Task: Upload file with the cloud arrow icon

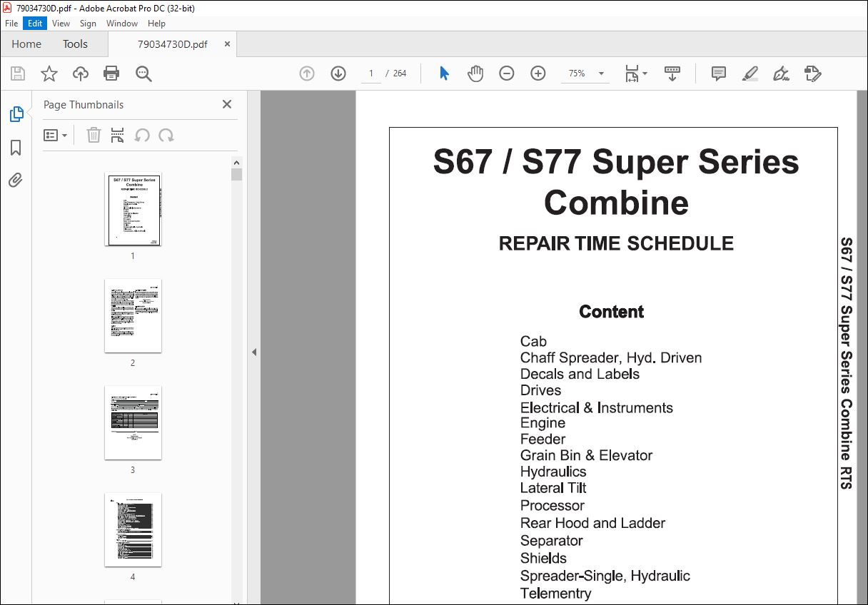Action: point(81,73)
